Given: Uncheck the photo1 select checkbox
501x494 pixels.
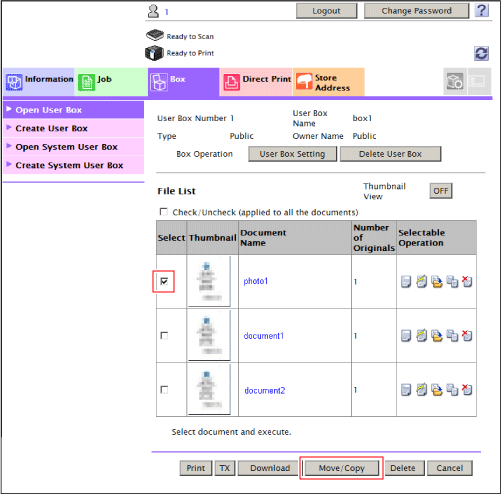Looking at the screenshot, I should pos(164,281).
